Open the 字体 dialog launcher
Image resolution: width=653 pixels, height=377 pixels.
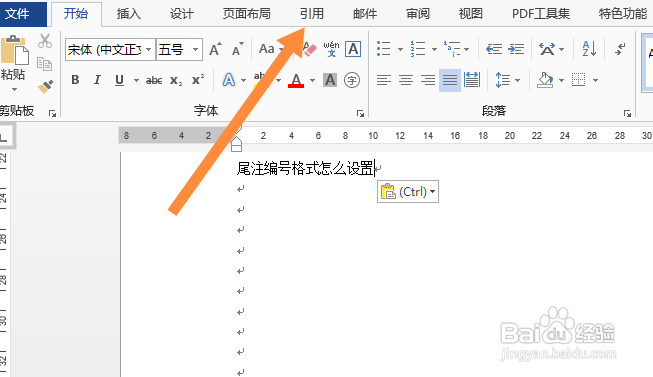click(360, 113)
